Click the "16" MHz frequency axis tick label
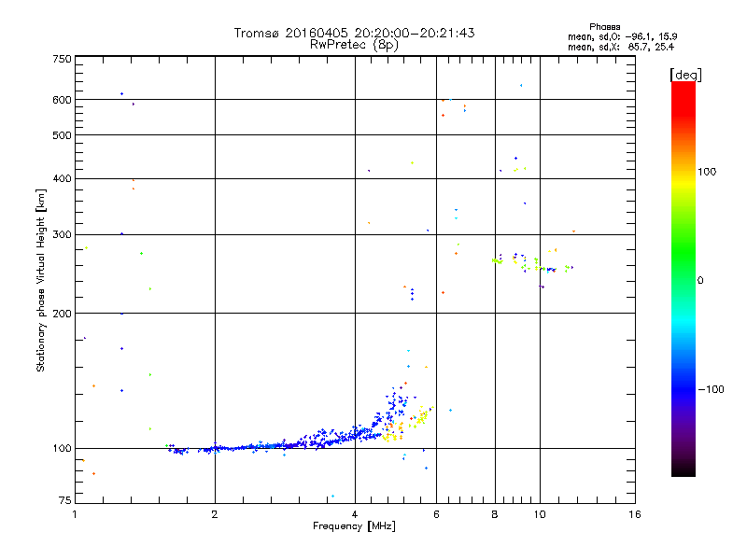747x560 pixels. tap(635, 514)
